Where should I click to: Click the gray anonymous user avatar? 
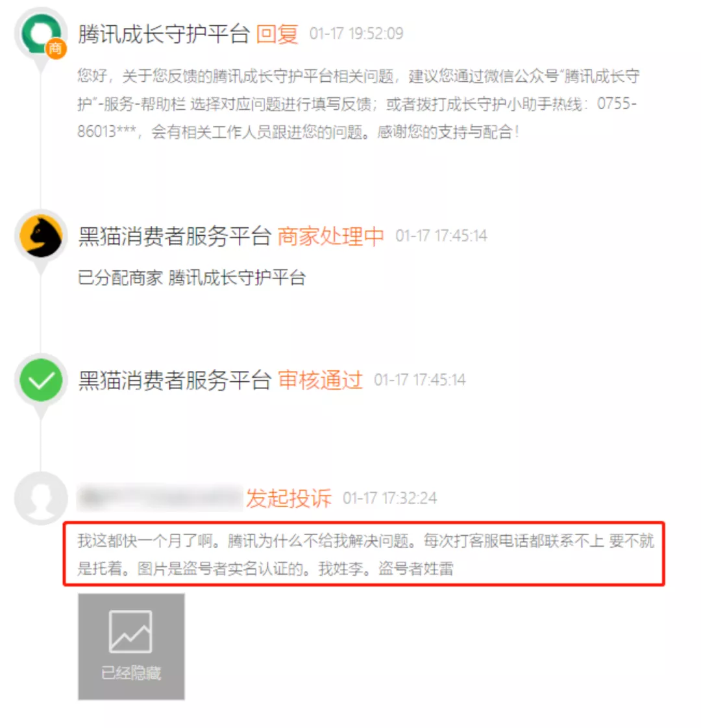coord(41,498)
